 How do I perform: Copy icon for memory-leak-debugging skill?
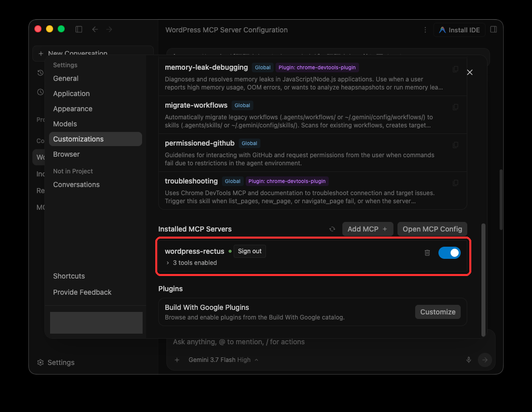coord(455,69)
